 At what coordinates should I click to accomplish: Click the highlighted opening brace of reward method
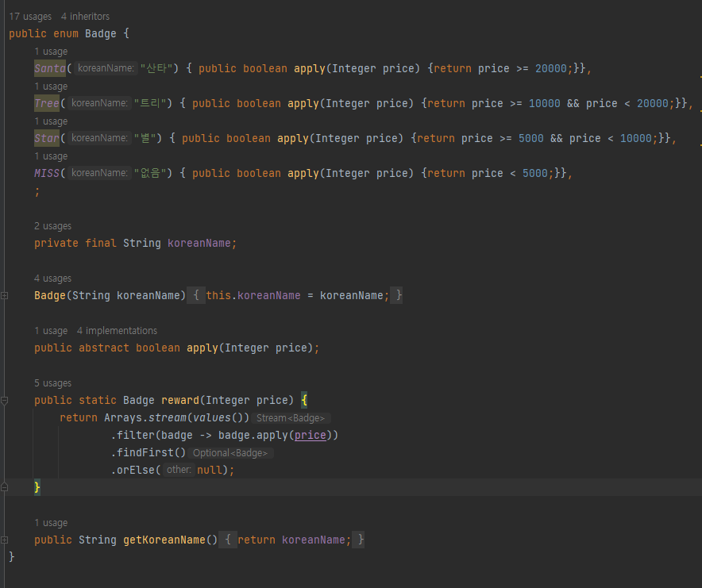(304, 400)
